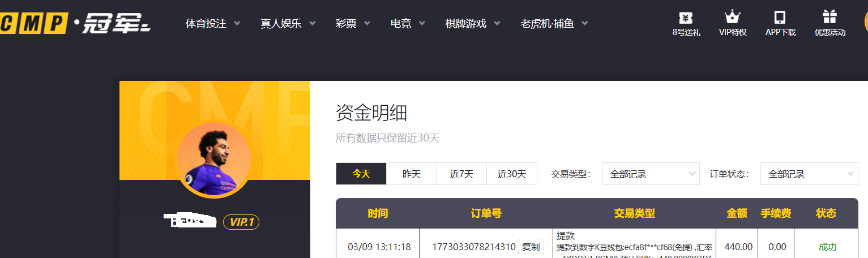Select the 今天 date filter
The height and width of the screenshot is (258, 868).
pyautogui.click(x=361, y=174)
